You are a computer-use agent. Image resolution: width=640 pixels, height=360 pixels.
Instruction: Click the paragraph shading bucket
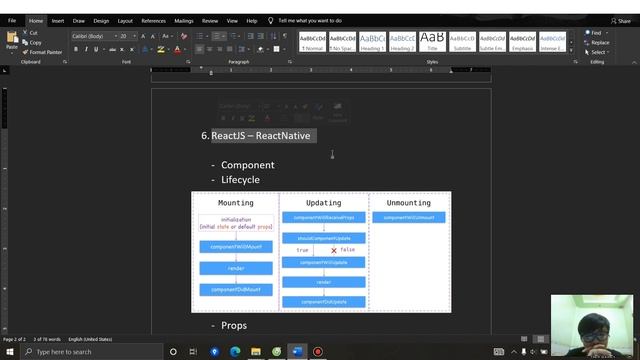coord(260,49)
